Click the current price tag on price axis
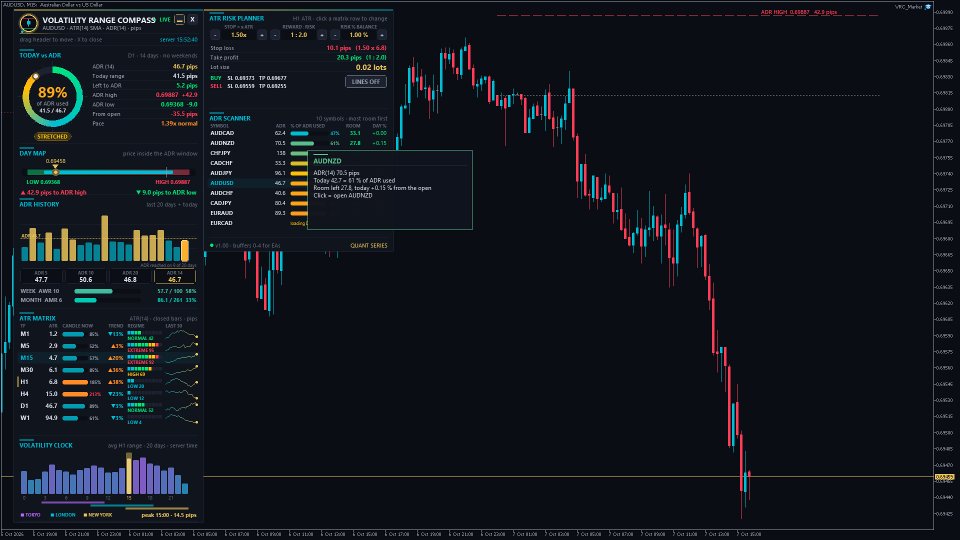This screenshot has height=540, width=960. [945, 477]
